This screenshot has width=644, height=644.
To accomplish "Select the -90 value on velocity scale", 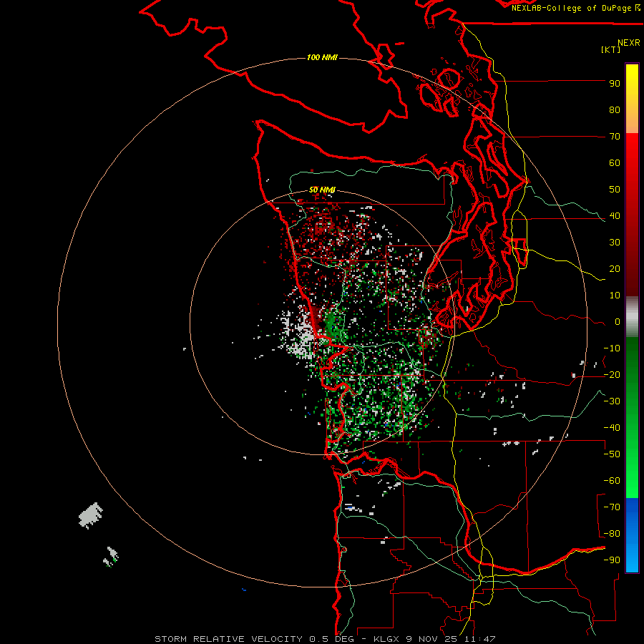I will (612, 560).
